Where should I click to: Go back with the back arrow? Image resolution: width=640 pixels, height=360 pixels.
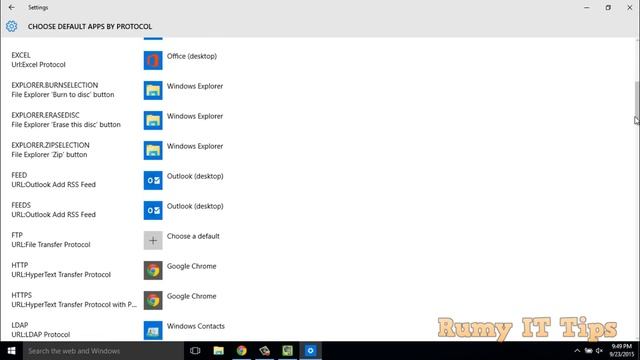pyautogui.click(x=11, y=7)
